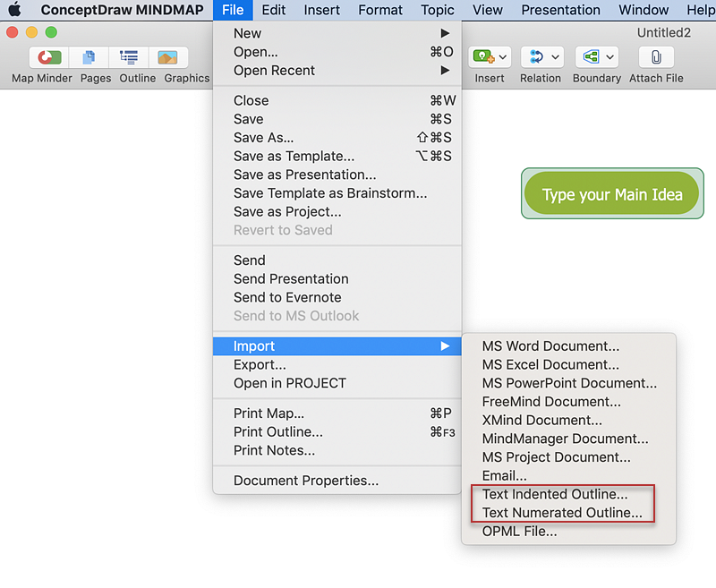Open the Insert menu in menu bar

click(322, 10)
